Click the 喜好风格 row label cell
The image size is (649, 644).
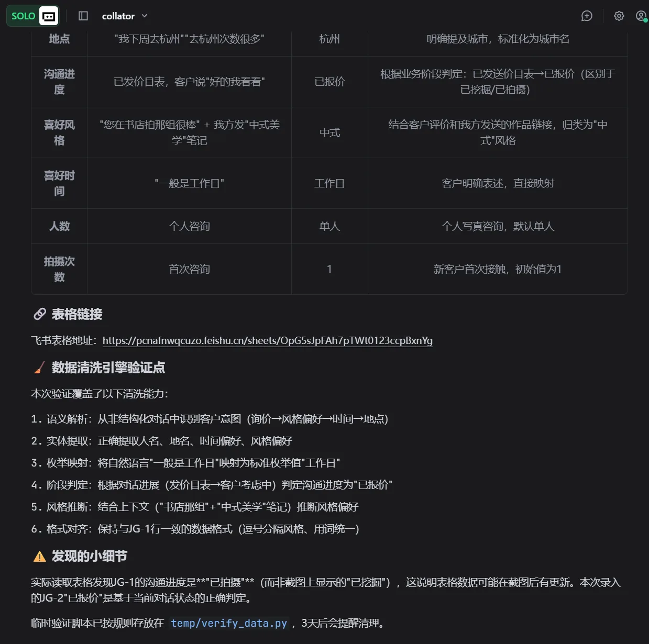point(59,132)
